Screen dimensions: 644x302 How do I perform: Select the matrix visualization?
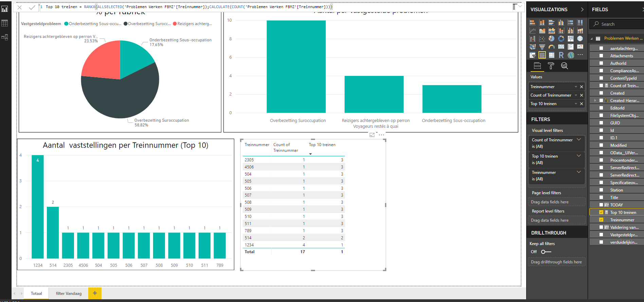click(551, 55)
